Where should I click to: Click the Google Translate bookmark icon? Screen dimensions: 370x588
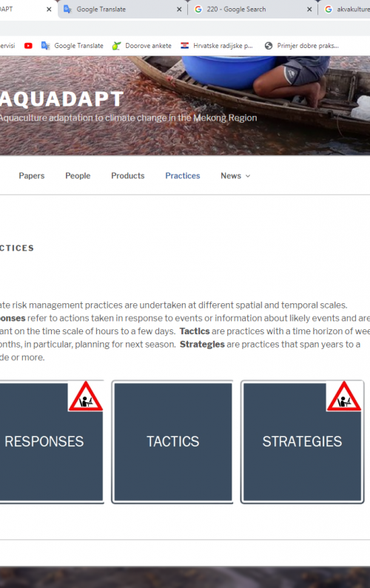point(45,46)
